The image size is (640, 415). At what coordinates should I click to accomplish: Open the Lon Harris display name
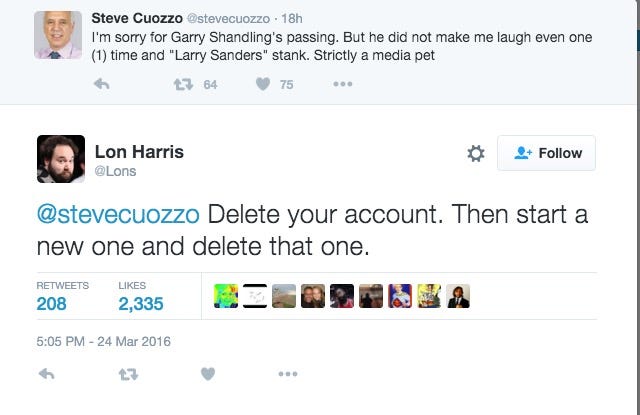click(x=139, y=152)
